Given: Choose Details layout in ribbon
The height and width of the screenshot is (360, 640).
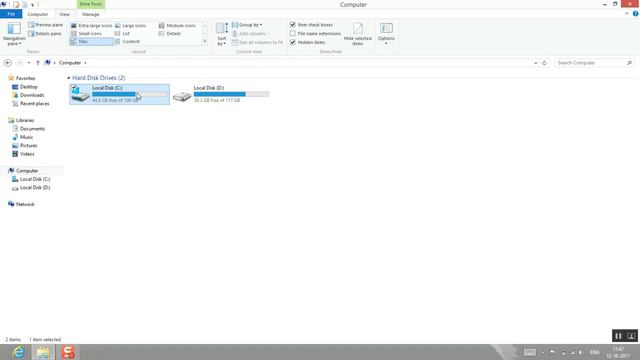Looking at the screenshot, I should [170, 33].
